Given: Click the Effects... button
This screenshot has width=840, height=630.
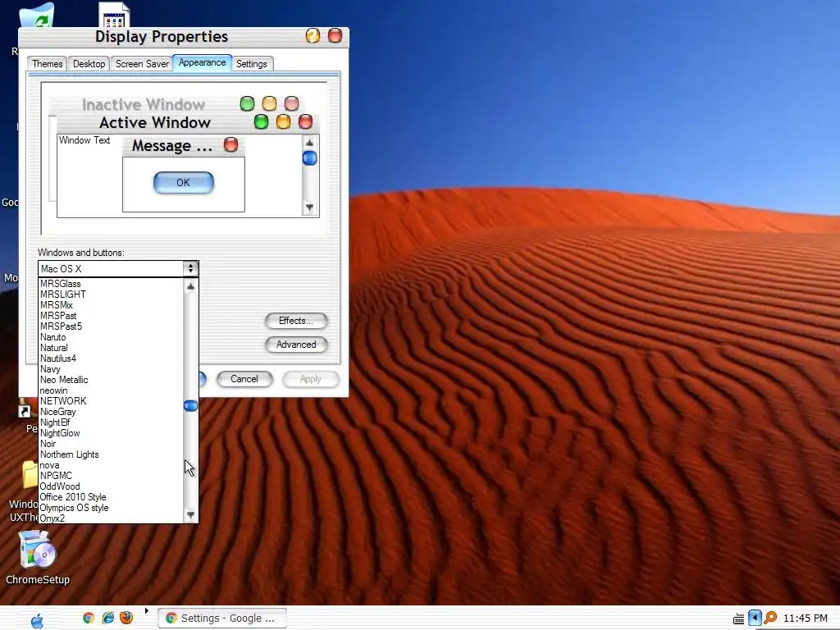Looking at the screenshot, I should pos(295,321).
